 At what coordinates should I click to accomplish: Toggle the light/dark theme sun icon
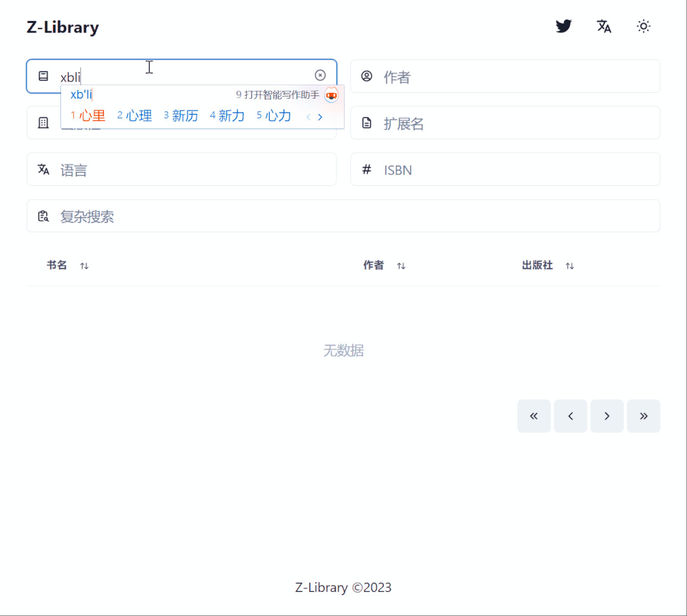point(643,26)
